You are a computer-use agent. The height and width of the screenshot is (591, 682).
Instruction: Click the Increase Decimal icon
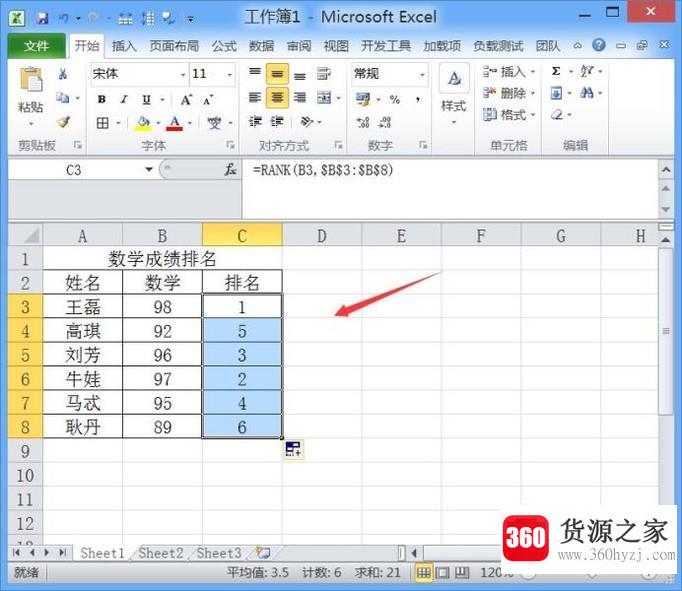(x=363, y=123)
